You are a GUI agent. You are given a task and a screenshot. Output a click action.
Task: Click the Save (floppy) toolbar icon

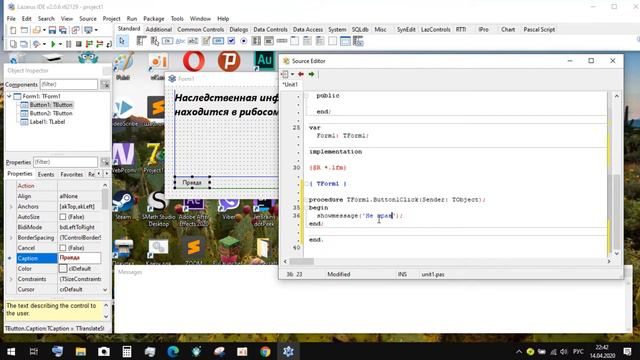(52, 30)
